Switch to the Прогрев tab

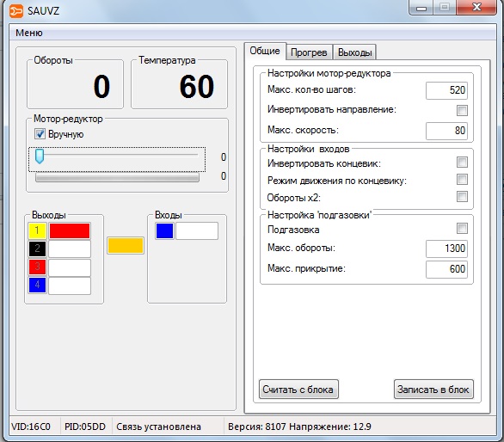tap(309, 52)
